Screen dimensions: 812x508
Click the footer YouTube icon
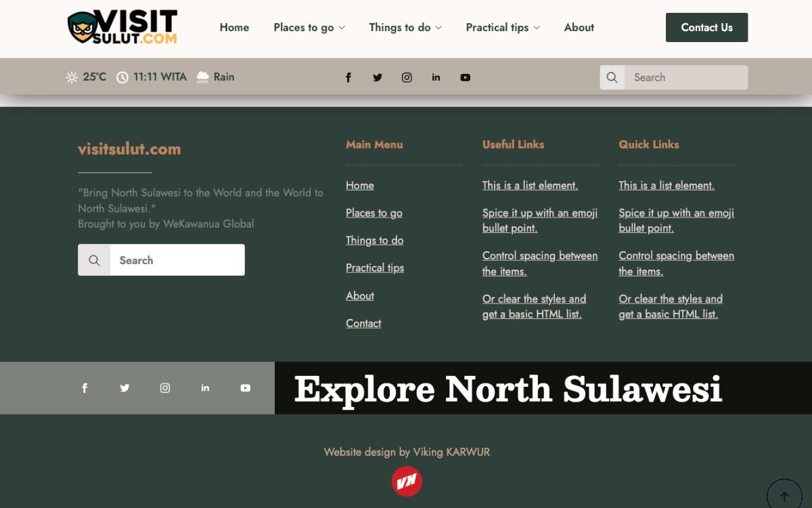click(x=245, y=388)
